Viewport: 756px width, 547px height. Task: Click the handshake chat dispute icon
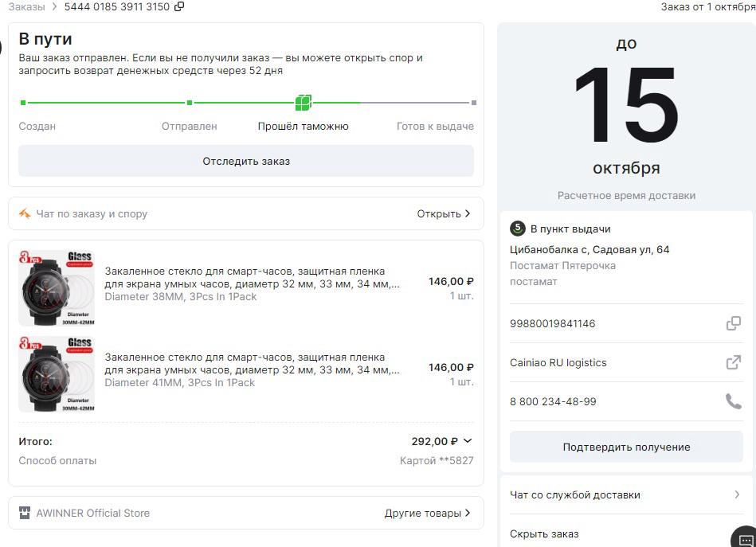tap(25, 213)
